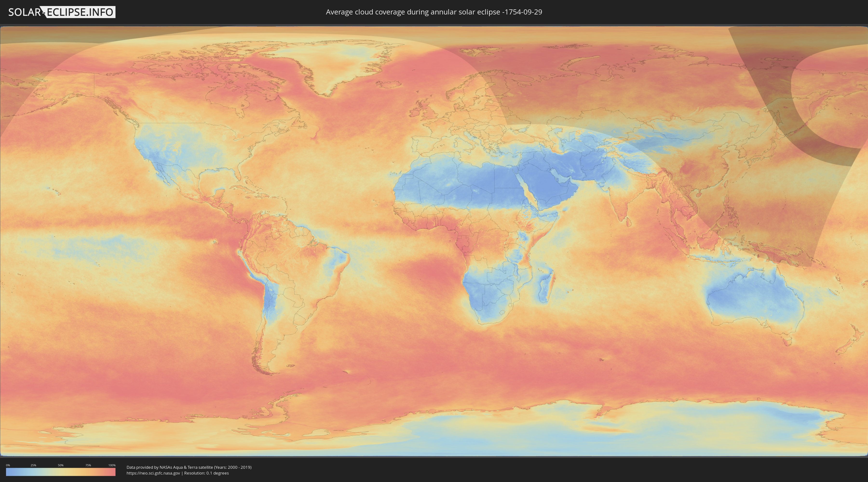868x482 pixels.
Task: Click the NASA Aqua & Terra data credit text
Action: click(189, 467)
